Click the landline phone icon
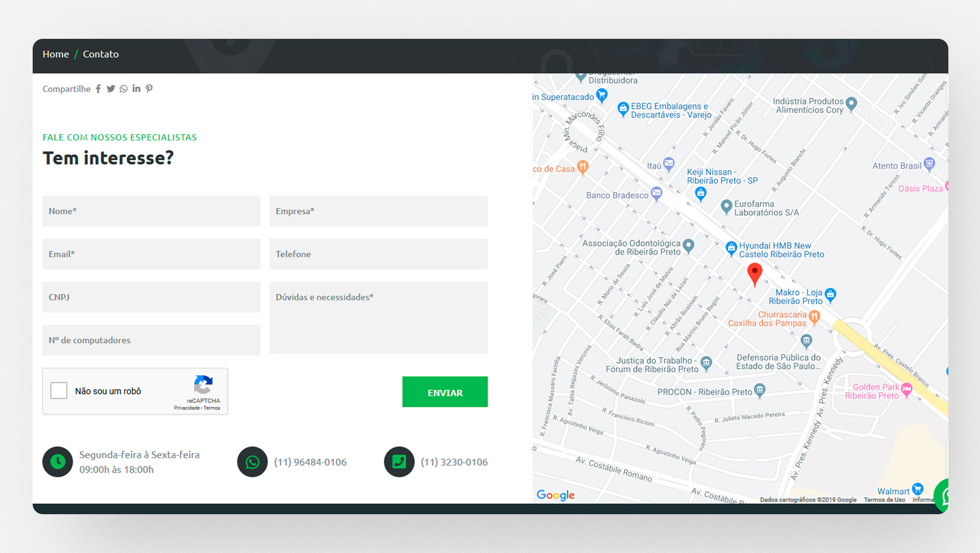The image size is (980, 553). 399,462
